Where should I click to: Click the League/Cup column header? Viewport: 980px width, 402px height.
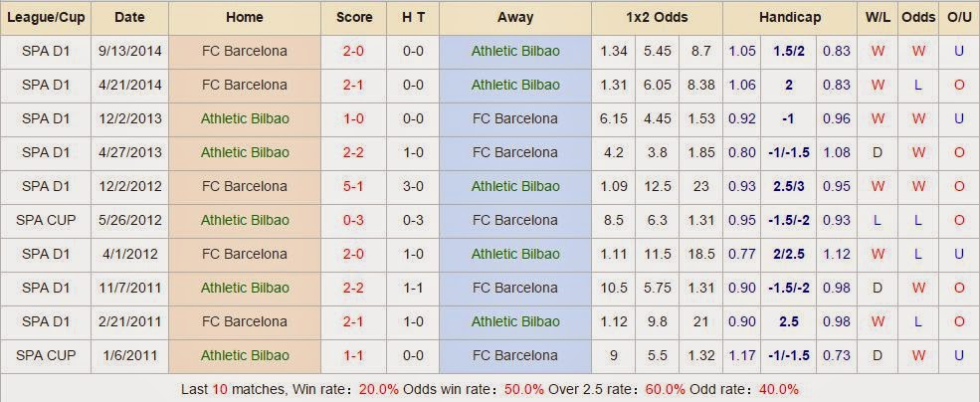(x=46, y=18)
